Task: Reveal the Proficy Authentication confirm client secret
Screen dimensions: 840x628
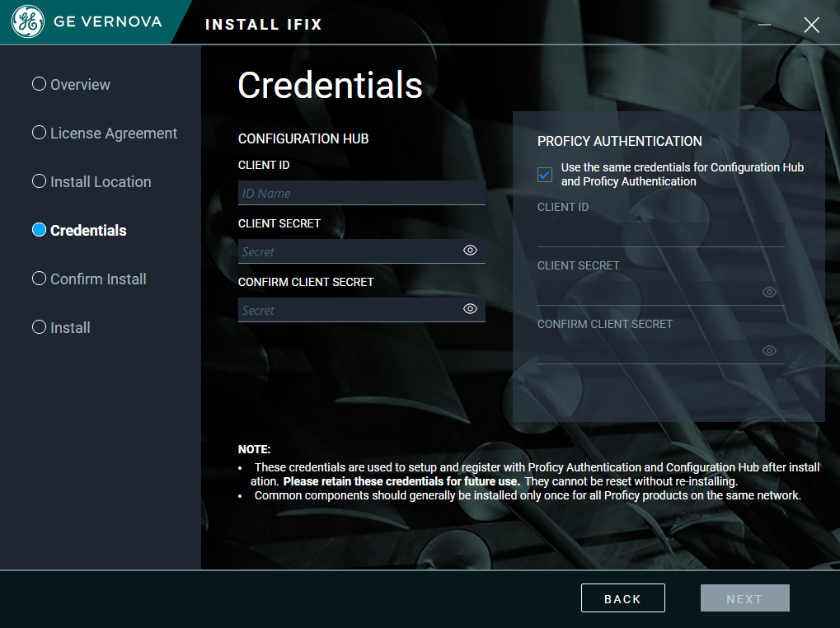Action: 769,350
